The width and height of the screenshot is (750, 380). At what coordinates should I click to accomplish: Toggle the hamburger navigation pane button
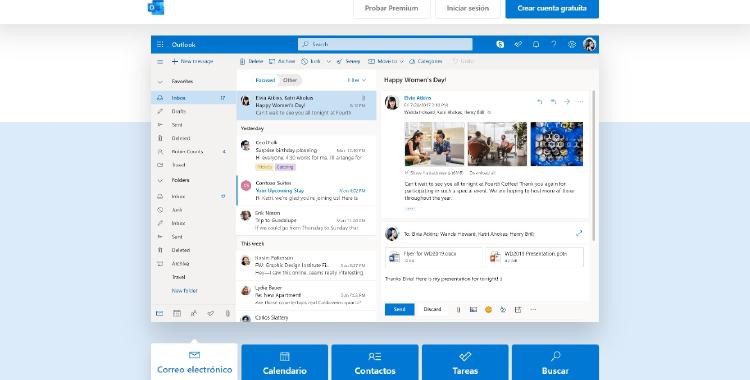pyautogui.click(x=160, y=62)
